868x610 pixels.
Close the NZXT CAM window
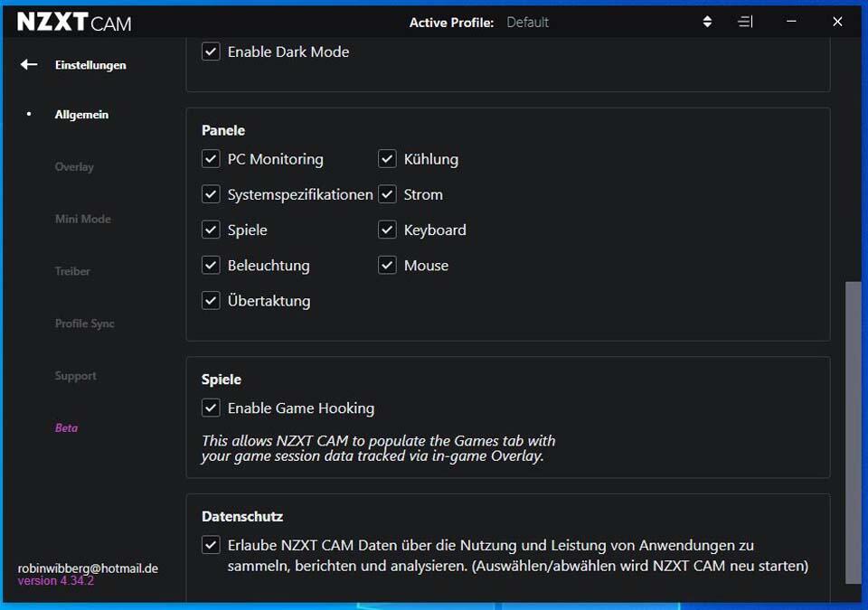tap(837, 22)
